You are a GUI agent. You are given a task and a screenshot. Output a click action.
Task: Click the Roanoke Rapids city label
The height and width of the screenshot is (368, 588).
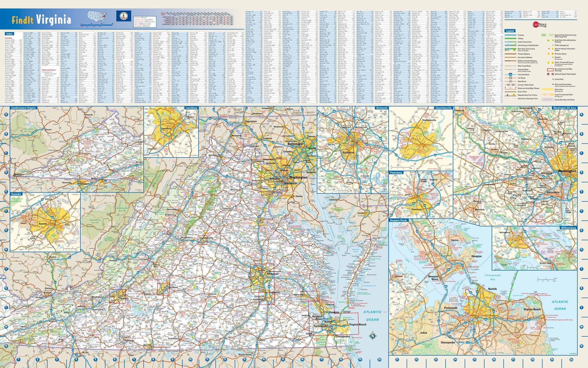245,355
